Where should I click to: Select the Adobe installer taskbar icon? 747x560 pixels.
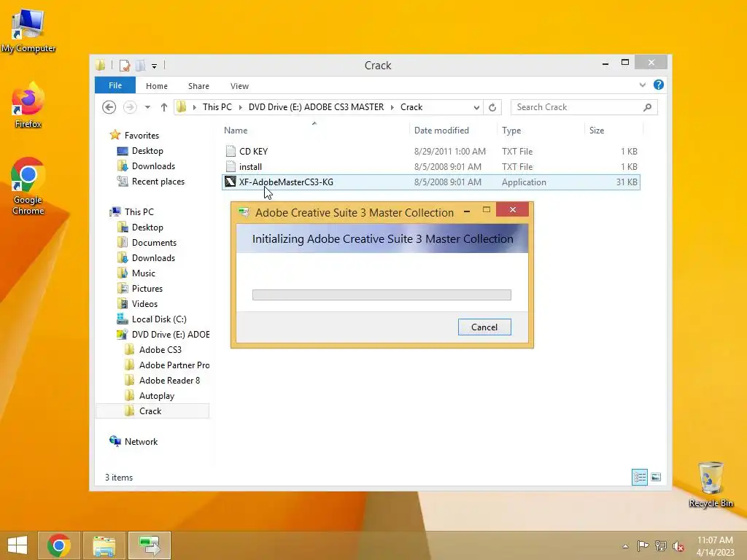150,545
